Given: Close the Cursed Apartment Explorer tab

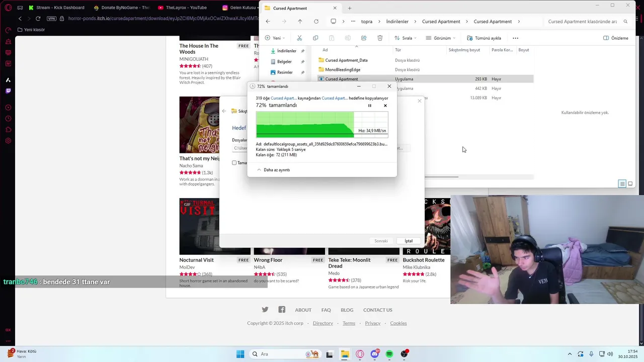Looking at the screenshot, I should [335, 8].
